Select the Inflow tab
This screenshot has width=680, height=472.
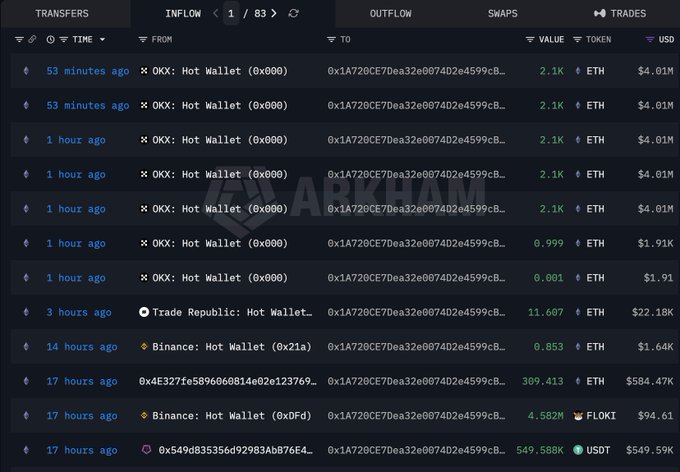tap(183, 13)
